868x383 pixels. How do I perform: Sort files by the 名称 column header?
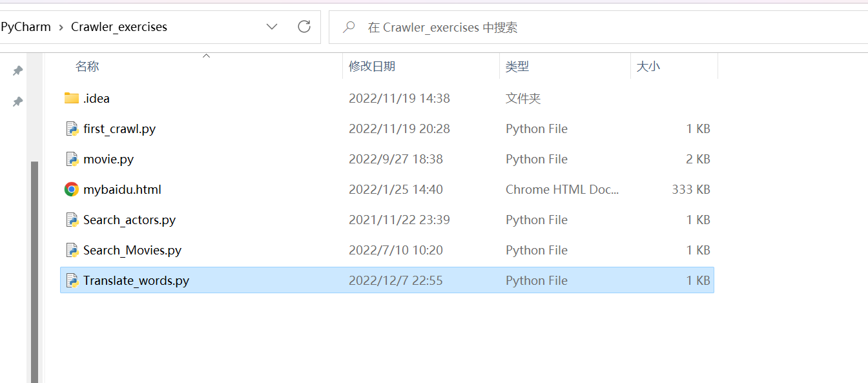pyautogui.click(x=87, y=66)
